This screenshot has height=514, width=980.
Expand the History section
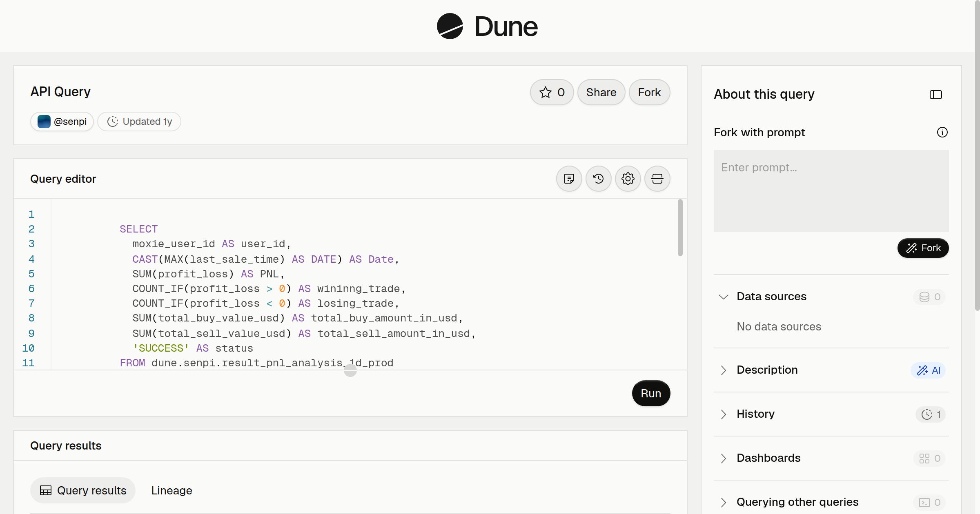tap(723, 414)
